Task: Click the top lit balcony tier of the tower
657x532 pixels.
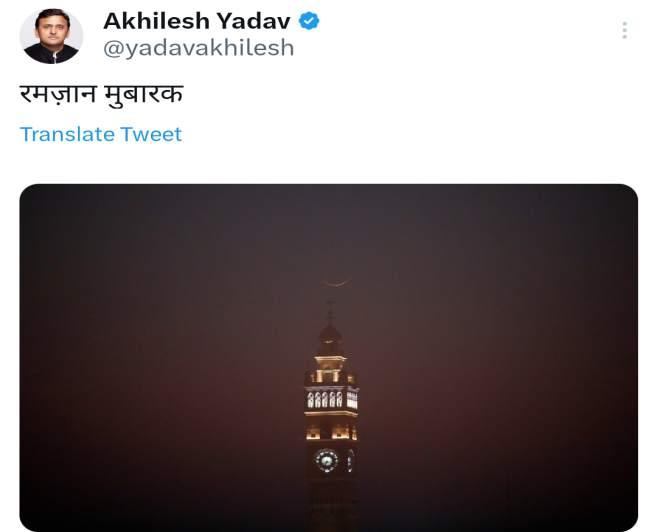Action: 331,369
